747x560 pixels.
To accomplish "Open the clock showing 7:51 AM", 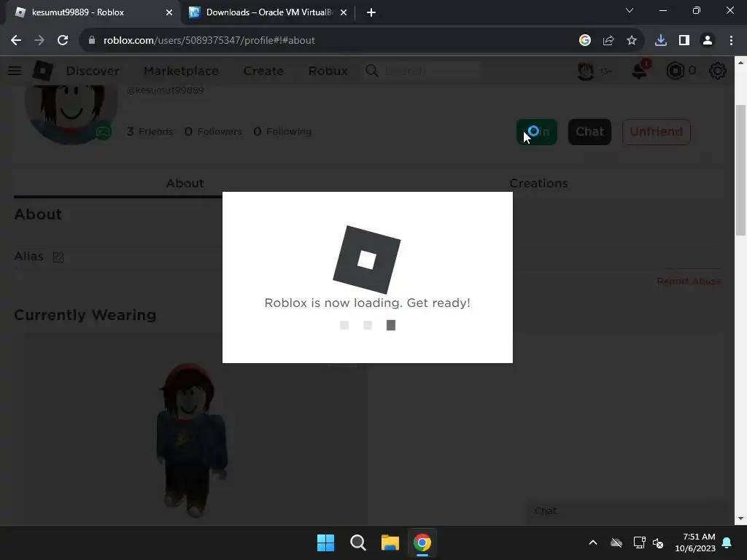I will [695, 542].
